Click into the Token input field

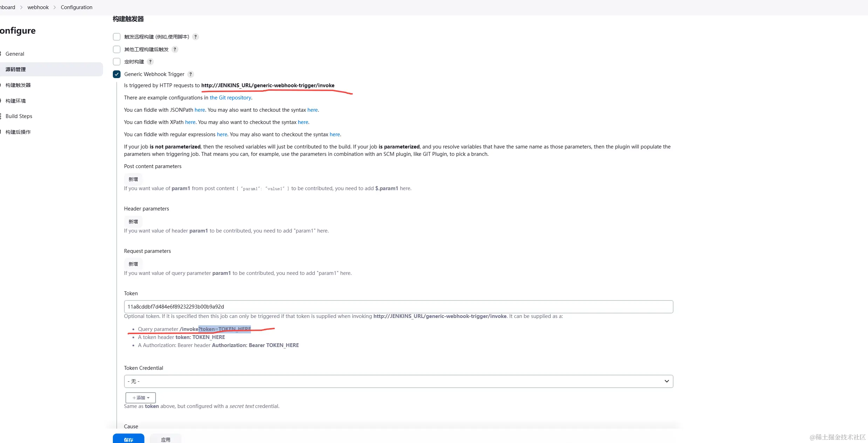398,307
